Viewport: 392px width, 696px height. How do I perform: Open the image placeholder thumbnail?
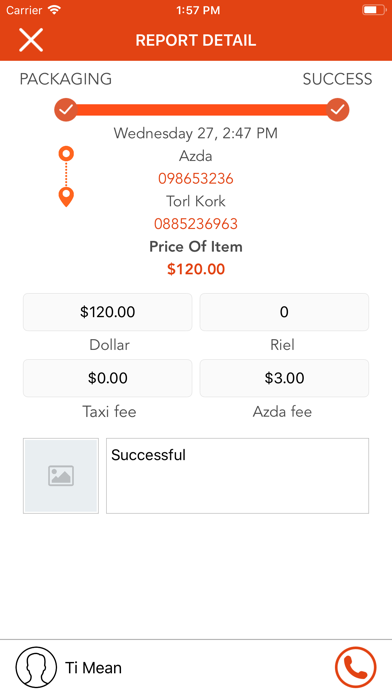click(61, 476)
